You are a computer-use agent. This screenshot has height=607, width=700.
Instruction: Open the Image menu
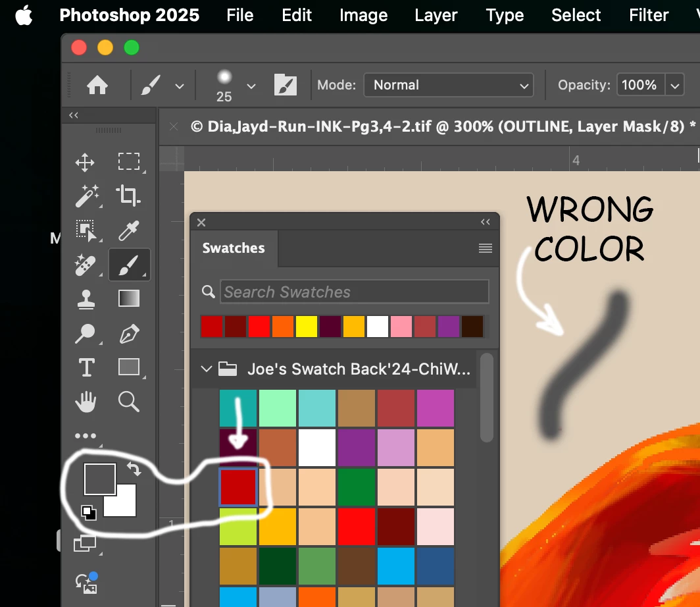coord(363,15)
